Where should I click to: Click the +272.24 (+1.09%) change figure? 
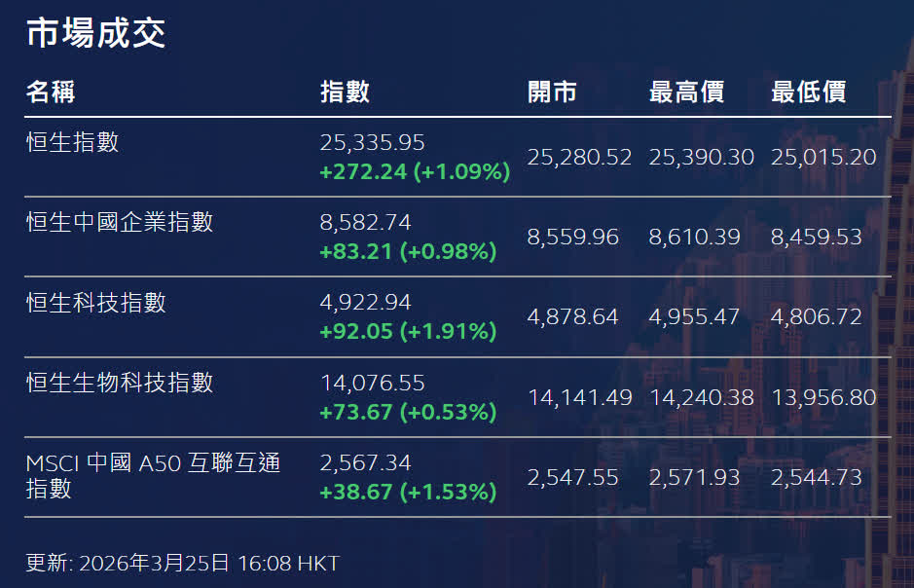415,172
